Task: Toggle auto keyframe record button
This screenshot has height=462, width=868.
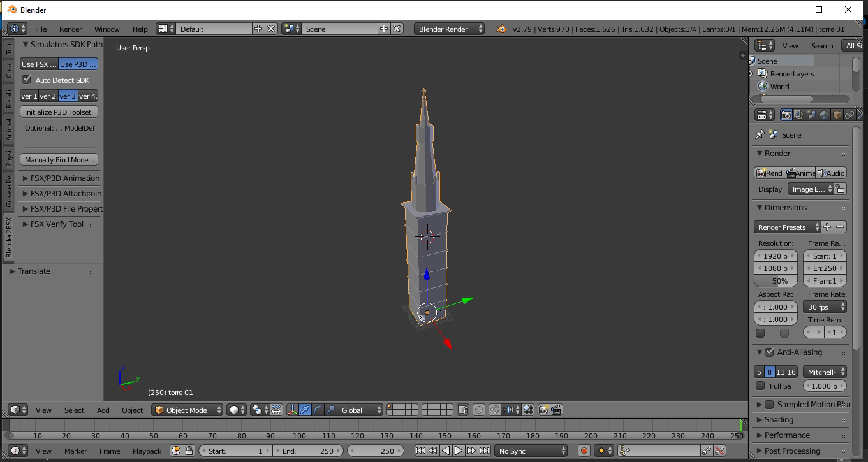Action: click(584, 451)
